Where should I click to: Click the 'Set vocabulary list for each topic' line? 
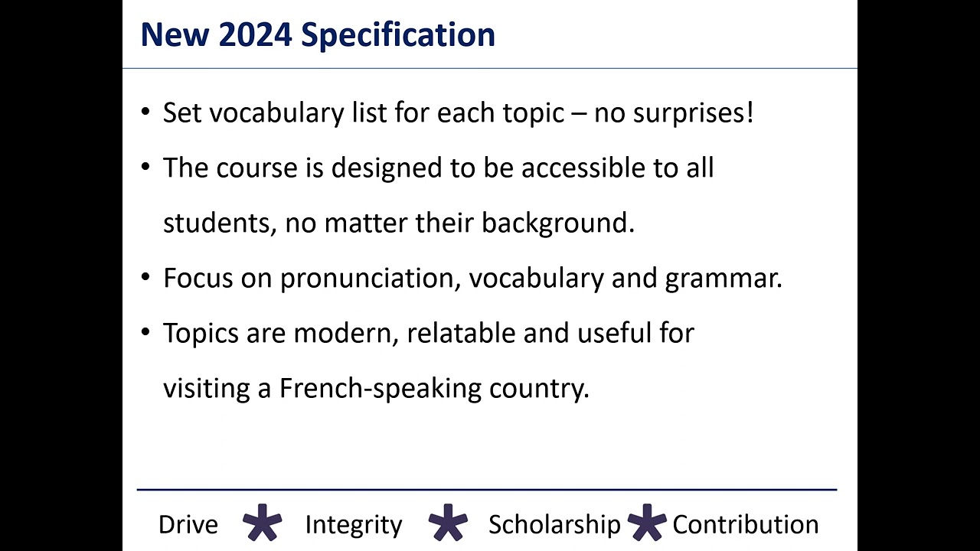point(459,113)
